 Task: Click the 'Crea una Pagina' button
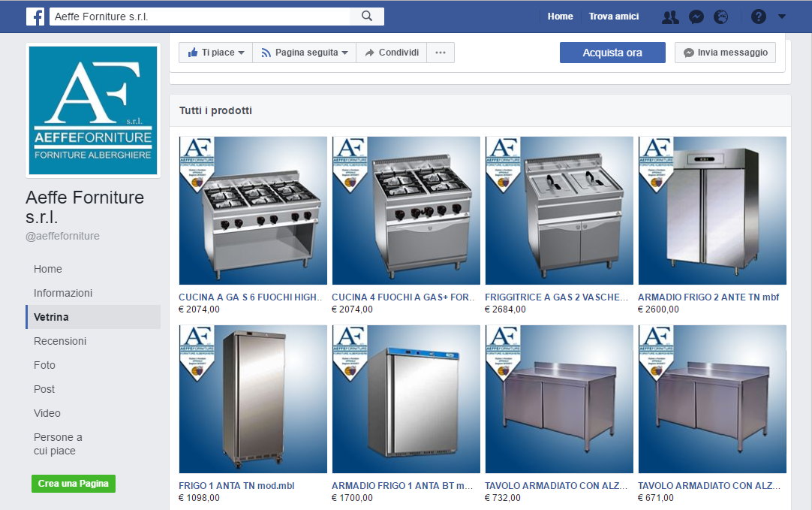click(74, 484)
